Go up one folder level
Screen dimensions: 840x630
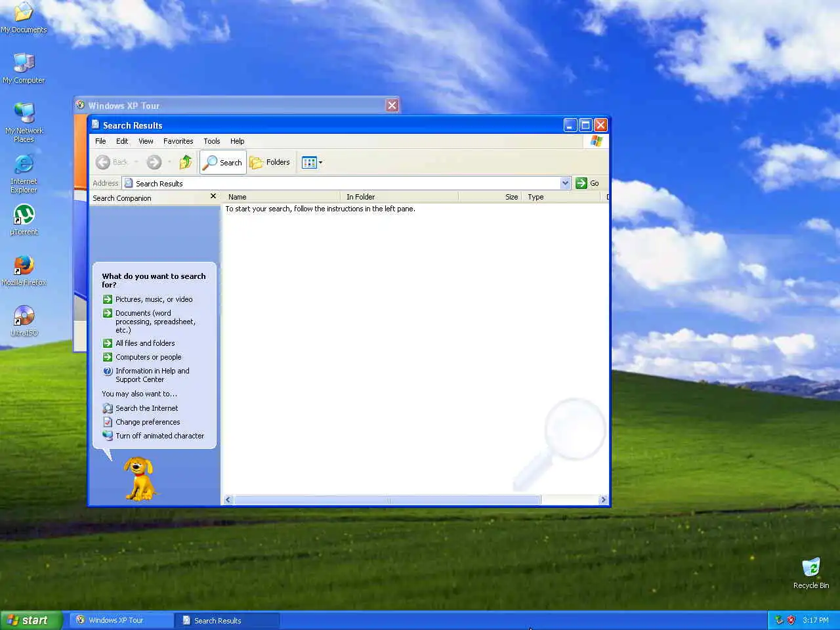(186, 162)
